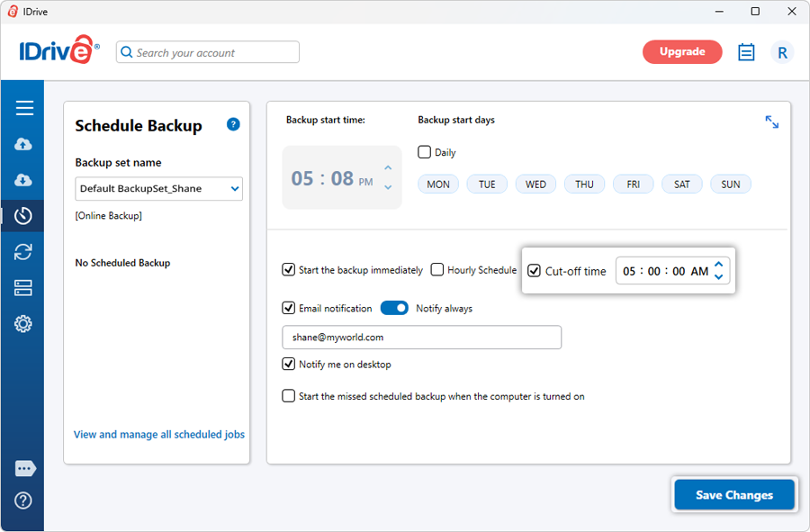Select the WED day button
This screenshot has width=810, height=532.
click(535, 185)
